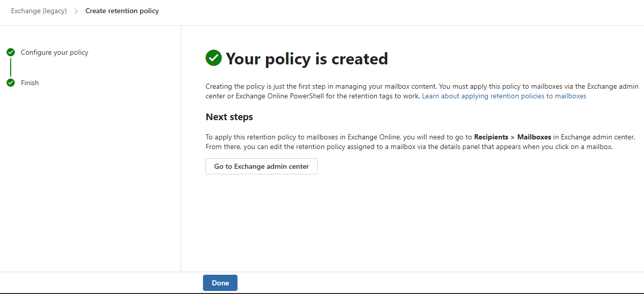644x294 pixels.
Task: Click the Next steps heading
Action: click(229, 117)
